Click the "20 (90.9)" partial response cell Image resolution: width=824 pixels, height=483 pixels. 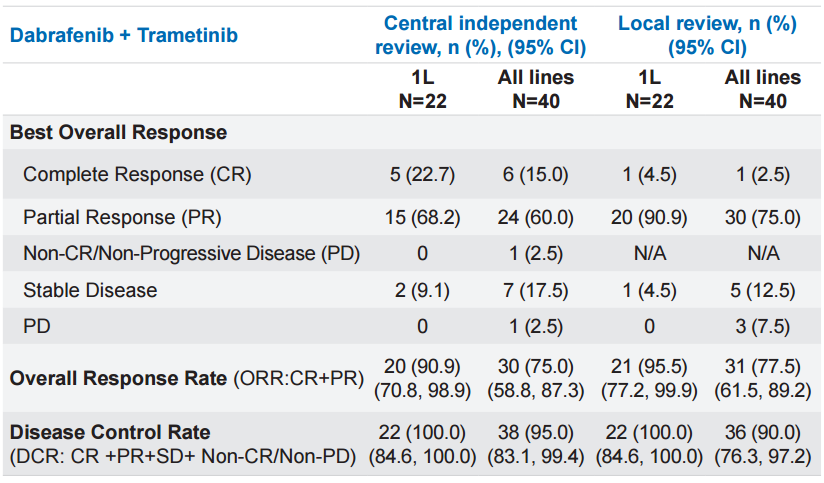point(649,217)
